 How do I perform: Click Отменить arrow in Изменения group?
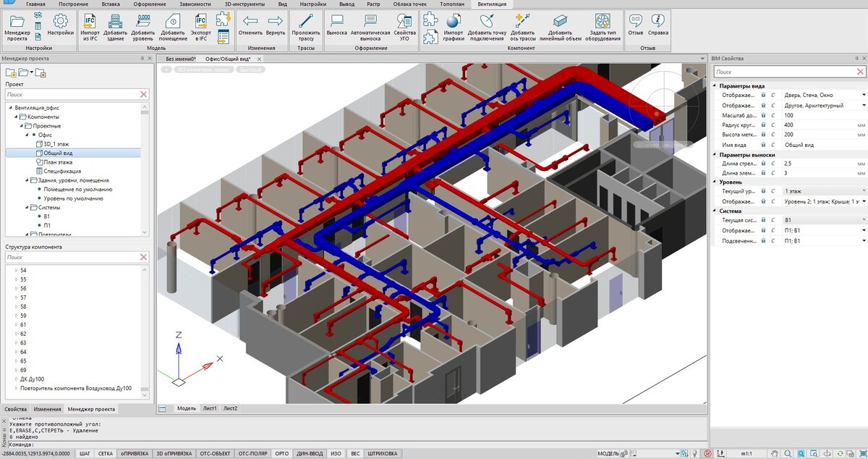[x=250, y=25]
